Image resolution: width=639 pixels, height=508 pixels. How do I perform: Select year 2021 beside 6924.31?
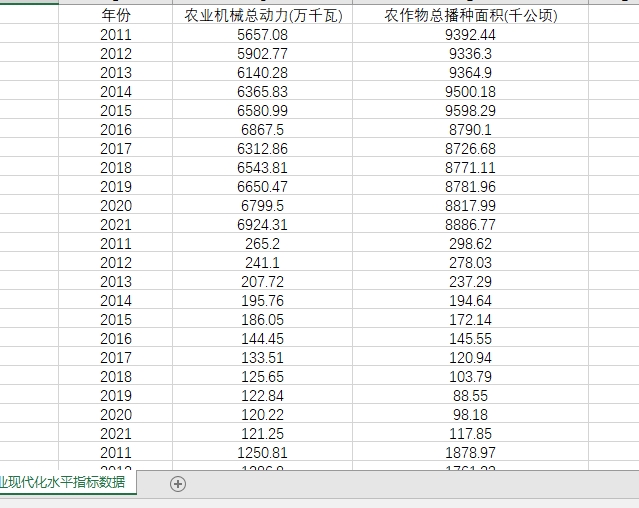tap(116, 224)
